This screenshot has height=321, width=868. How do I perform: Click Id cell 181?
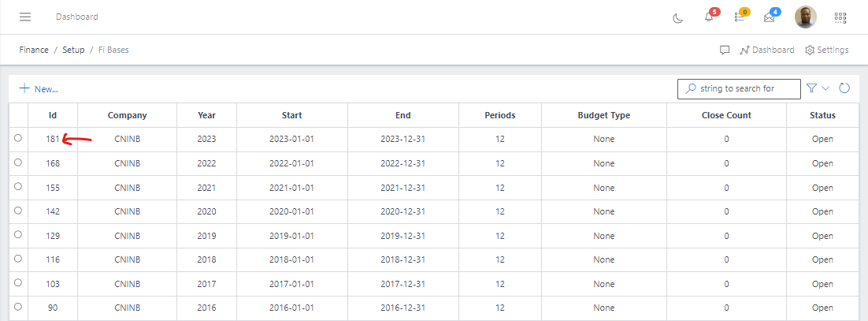coord(53,139)
